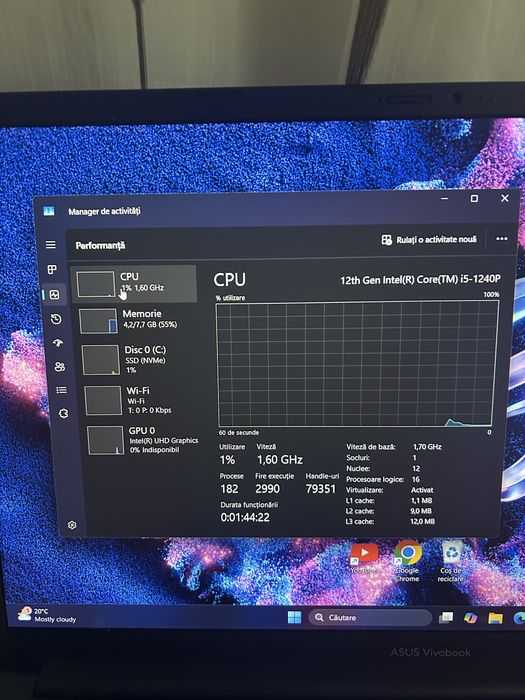Image resolution: width=525 pixels, height=700 pixels.
Task: Open the three-dots more options menu
Action: tap(501, 239)
